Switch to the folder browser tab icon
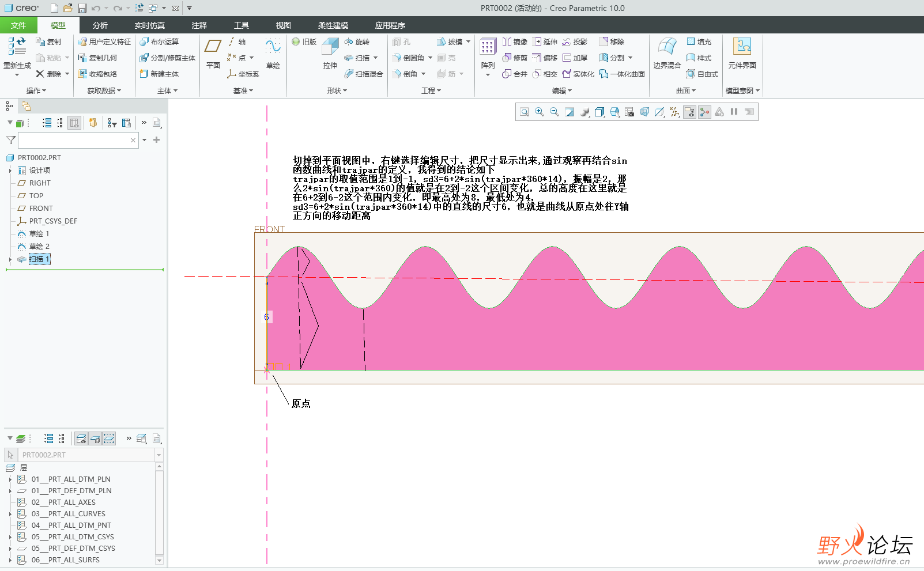The image size is (924, 571). click(27, 106)
